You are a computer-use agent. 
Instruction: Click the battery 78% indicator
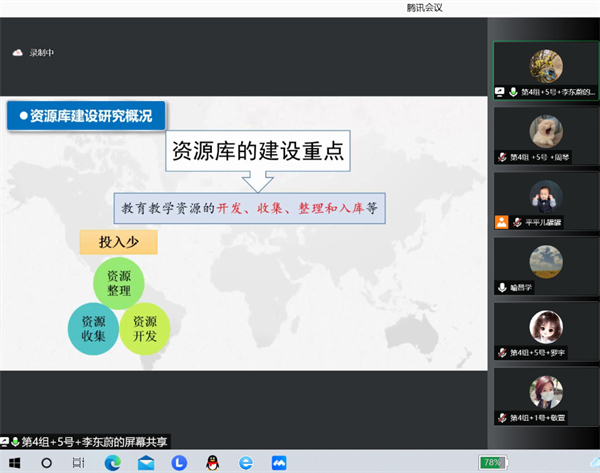pos(492,463)
